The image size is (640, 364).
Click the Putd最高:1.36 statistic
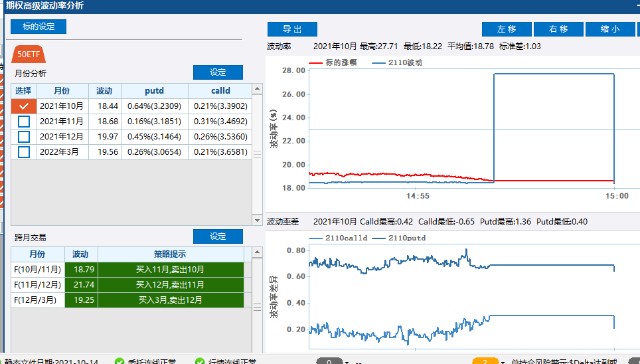pos(505,222)
